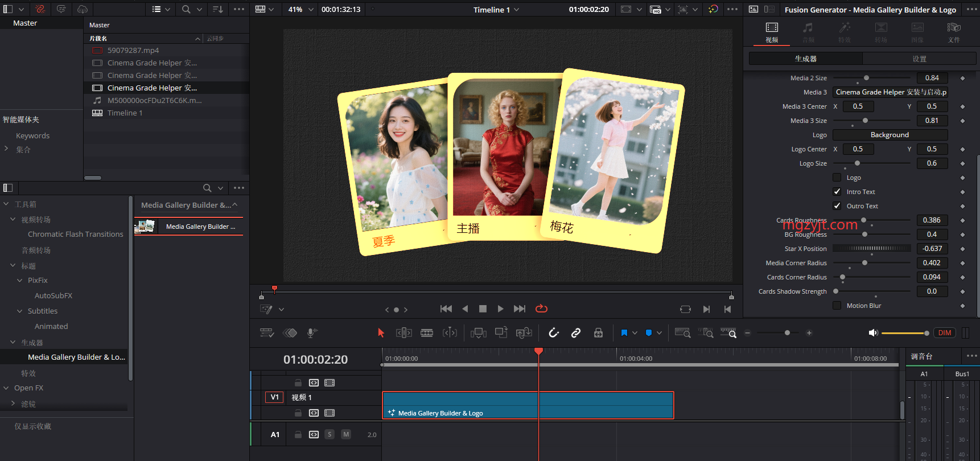This screenshot has height=461, width=980.
Task: Mute the A1 audio track
Action: (x=345, y=434)
